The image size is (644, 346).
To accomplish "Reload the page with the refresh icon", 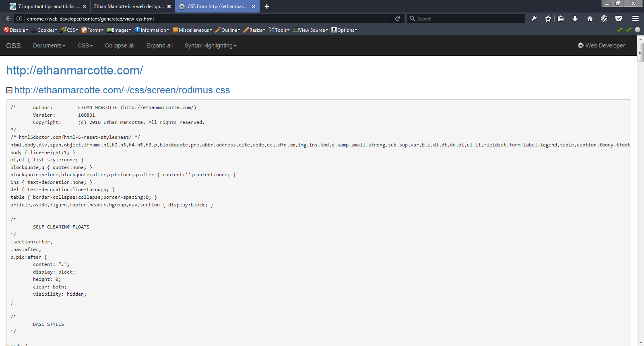I will (x=397, y=19).
